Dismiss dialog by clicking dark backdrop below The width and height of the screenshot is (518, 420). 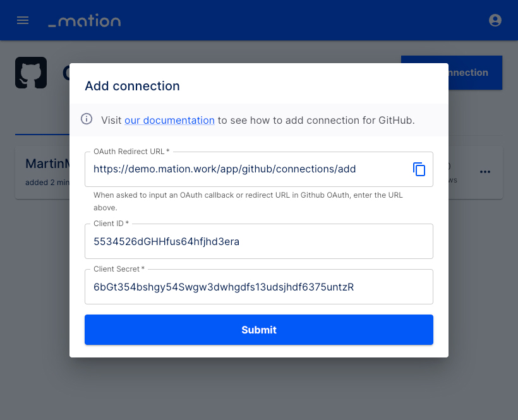(258, 390)
